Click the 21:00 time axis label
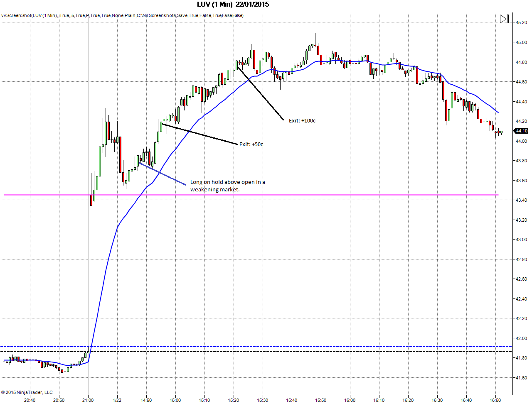 tap(88, 400)
